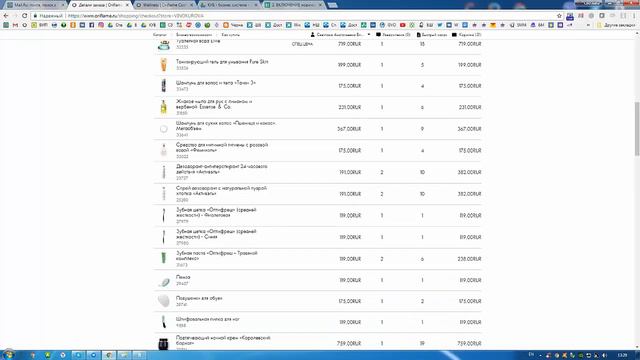Click the 238.00RUR total in toothpaste row
640x360 pixels.
pos(469,259)
